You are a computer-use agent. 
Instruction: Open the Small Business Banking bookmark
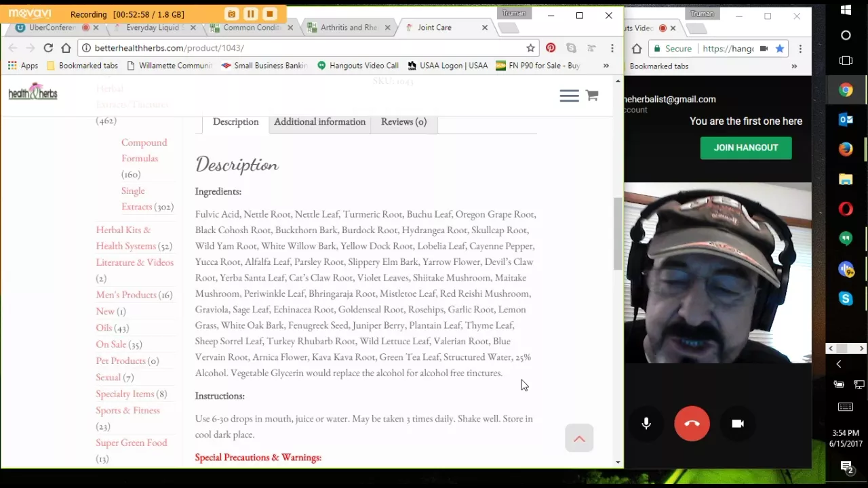pyautogui.click(x=264, y=66)
